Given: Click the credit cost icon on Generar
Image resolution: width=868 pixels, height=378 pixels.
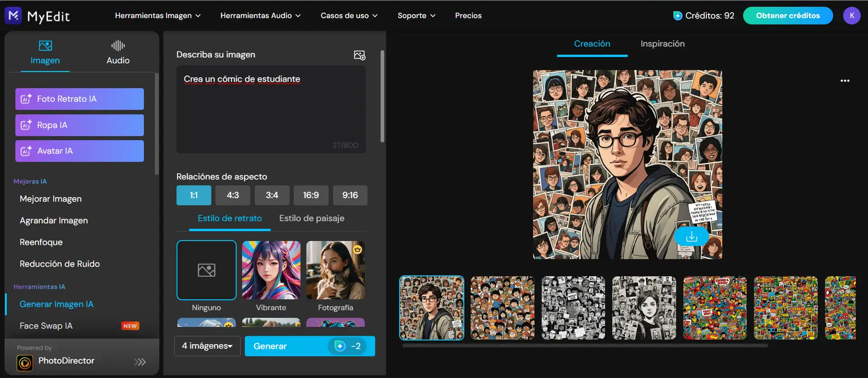Looking at the screenshot, I should (340, 346).
